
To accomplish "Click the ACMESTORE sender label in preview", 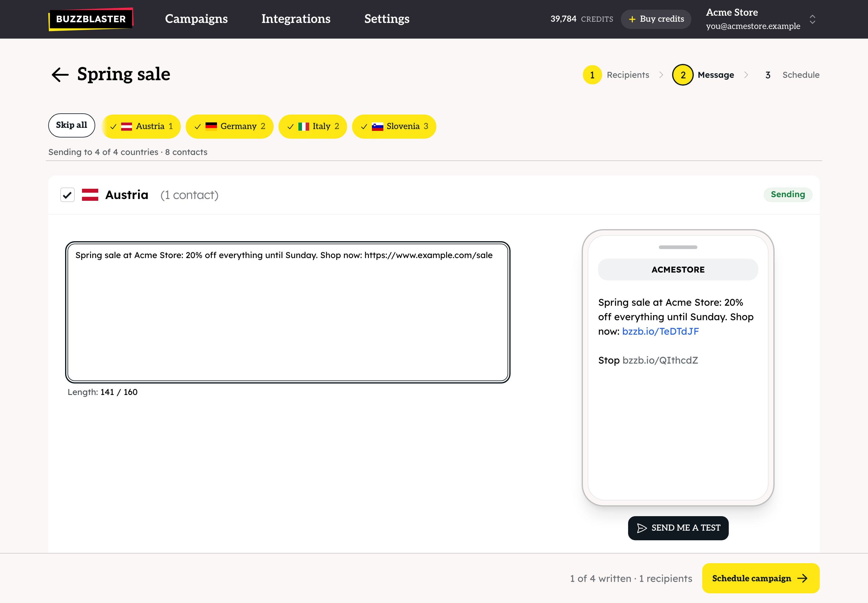I will point(678,269).
